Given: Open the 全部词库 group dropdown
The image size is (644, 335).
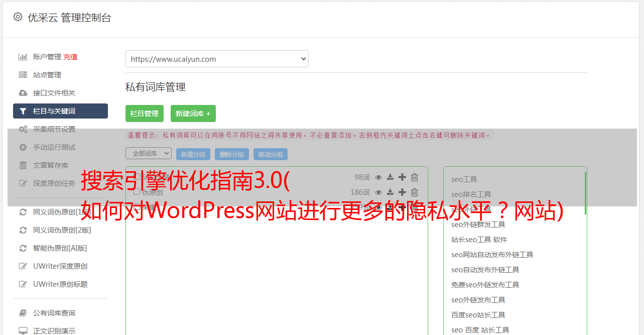Looking at the screenshot, I should tap(149, 153).
